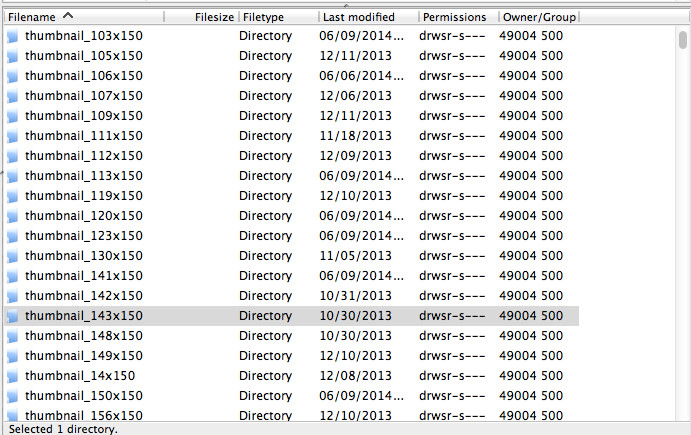691x435 pixels.
Task: Select the thumbnail_156x150 filename
Action: pos(84,415)
